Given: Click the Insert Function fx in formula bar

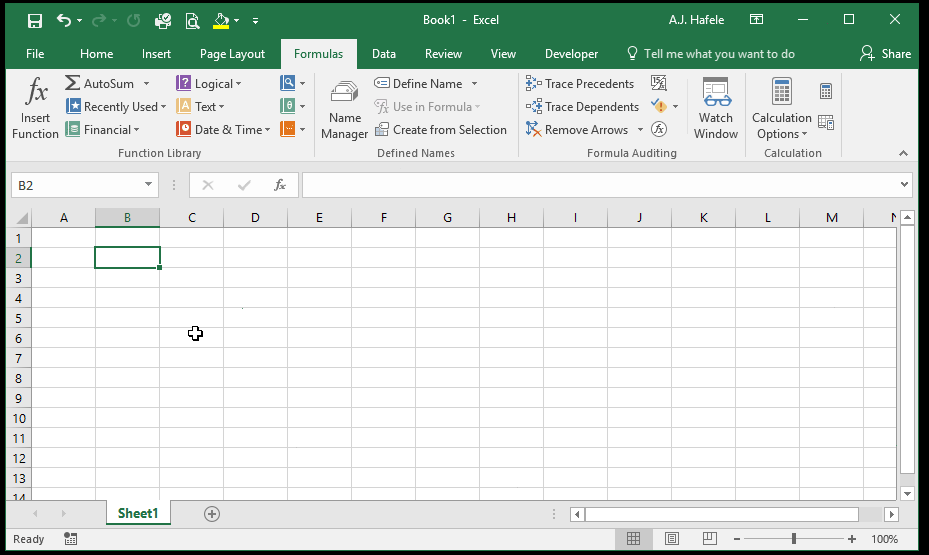Looking at the screenshot, I should coord(280,185).
